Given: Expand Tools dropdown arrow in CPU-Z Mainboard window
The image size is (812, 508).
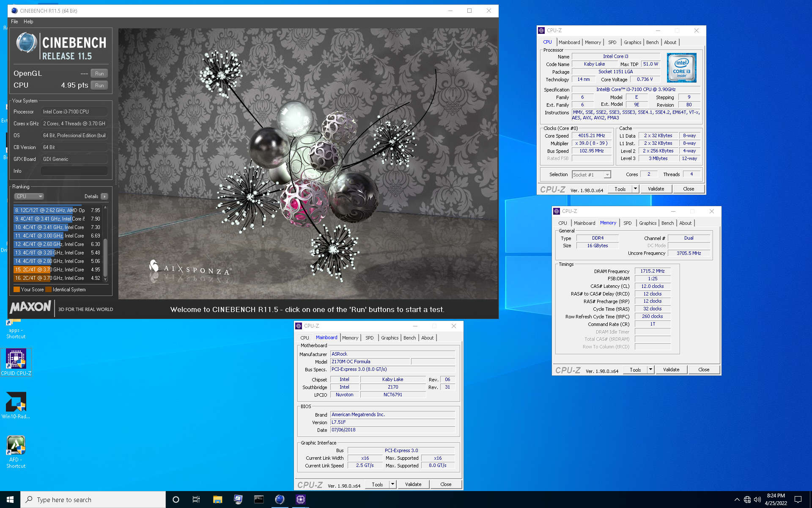Looking at the screenshot, I should click(392, 484).
